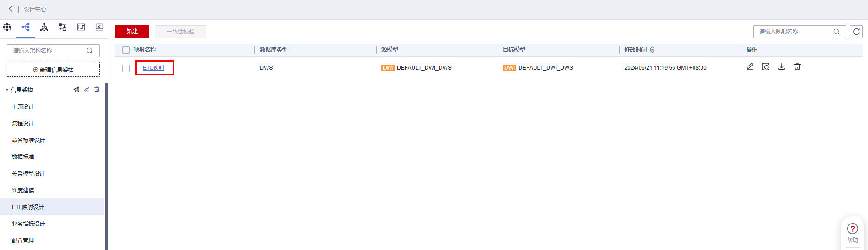The width and height of the screenshot is (868, 250).
Task: Click the 修改时间 column header text
Action: pyautogui.click(x=635, y=50)
